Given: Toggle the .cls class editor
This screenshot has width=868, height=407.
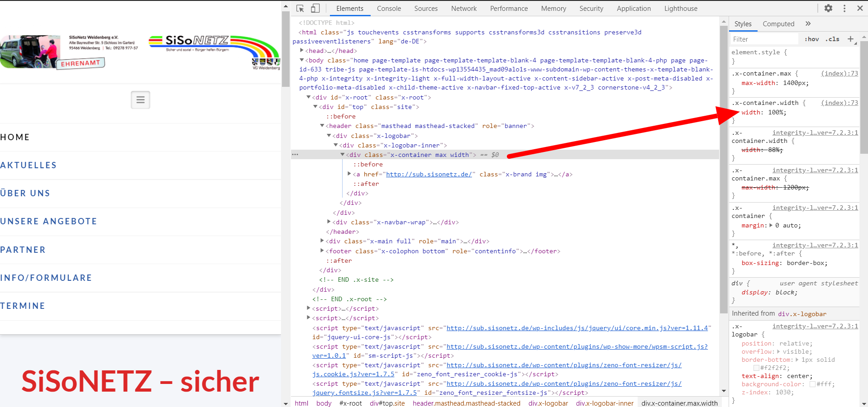Looking at the screenshot, I should pos(832,39).
